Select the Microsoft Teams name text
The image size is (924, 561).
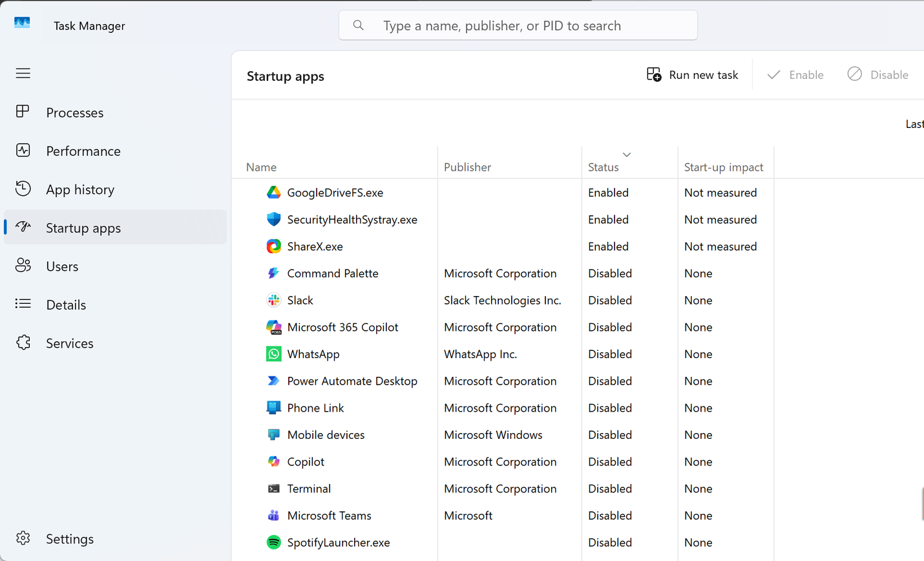tap(330, 516)
